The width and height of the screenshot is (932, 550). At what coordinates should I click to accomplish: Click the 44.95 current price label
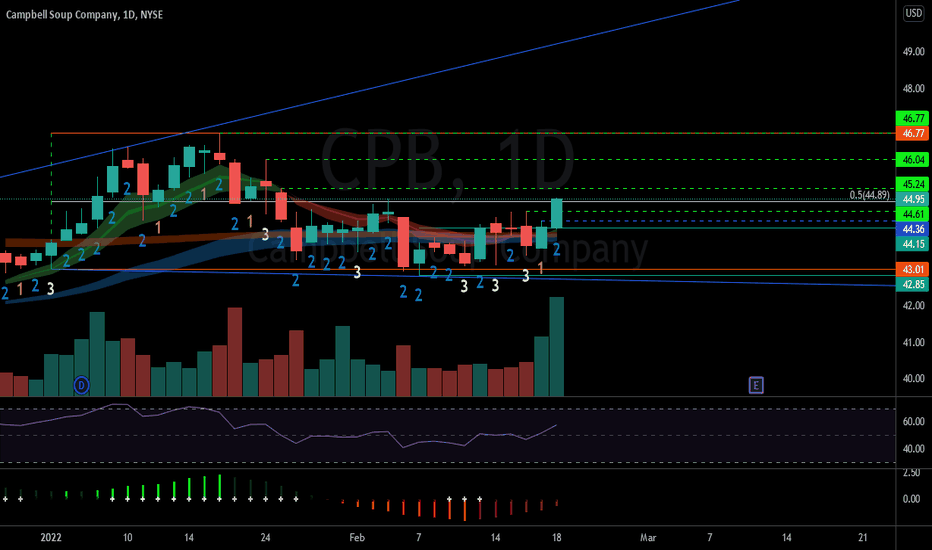coord(912,199)
